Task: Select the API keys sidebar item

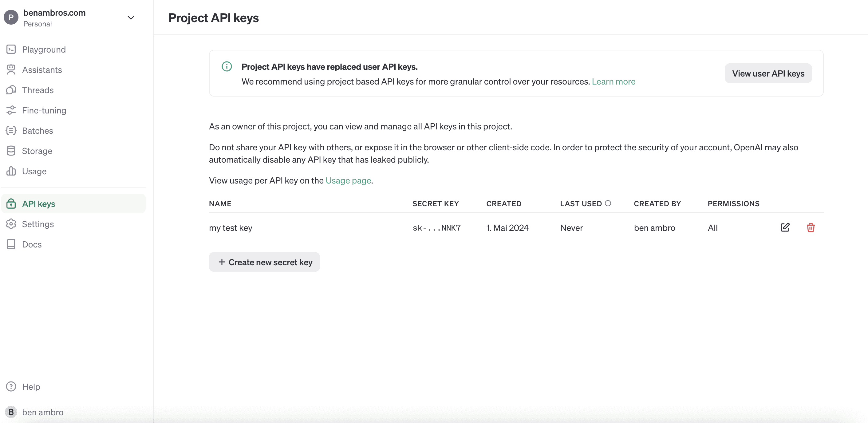Action: [73, 204]
